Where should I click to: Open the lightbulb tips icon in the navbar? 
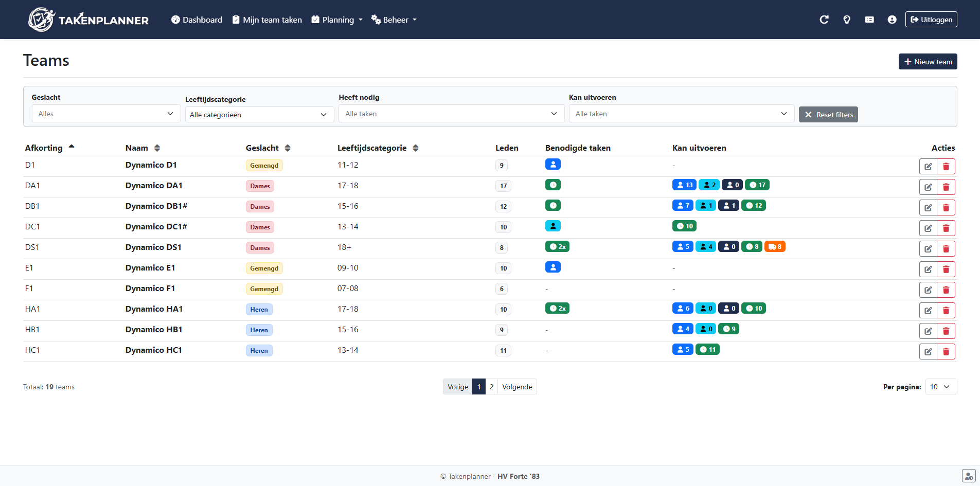[x=847, y=19]
